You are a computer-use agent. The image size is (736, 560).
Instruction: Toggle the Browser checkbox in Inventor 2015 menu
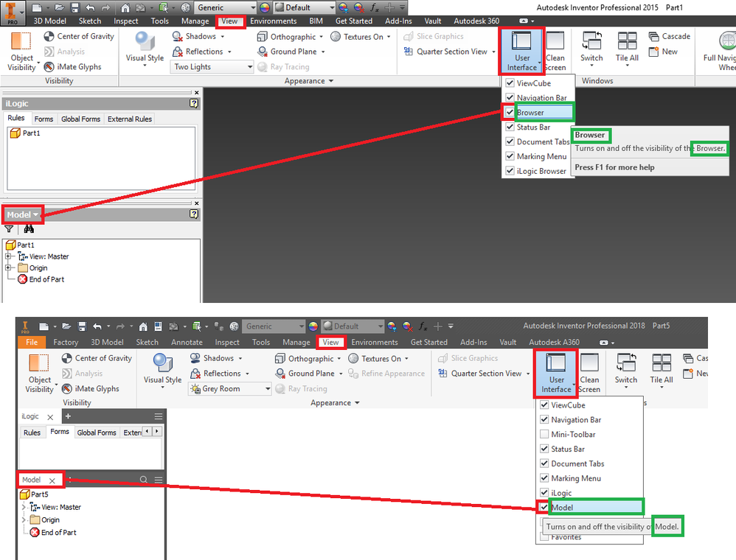pyautogui.click(x=510, y=112)
